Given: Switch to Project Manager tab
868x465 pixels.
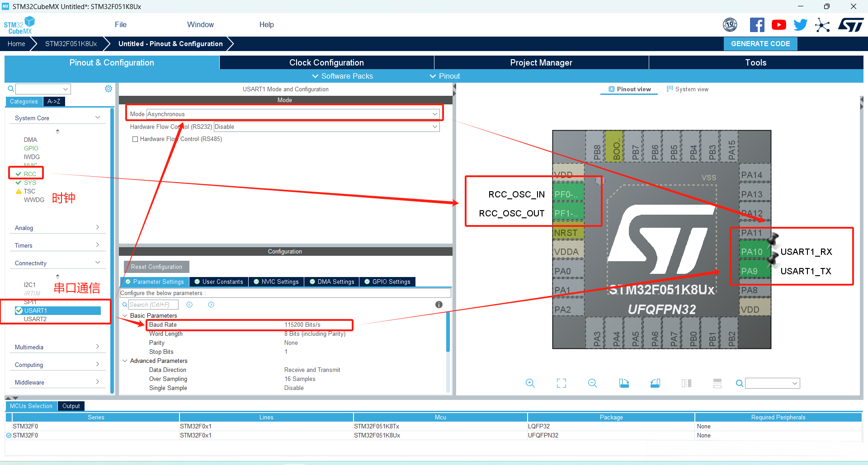Looking at the screenshot, I should point(541,62).
